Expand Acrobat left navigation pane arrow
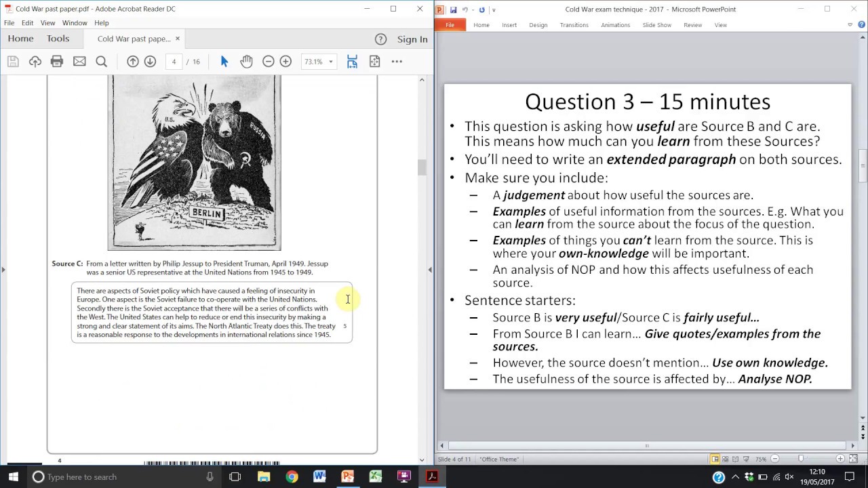Image resolution: width=868 pixels, height=488 pixels. 3,270
